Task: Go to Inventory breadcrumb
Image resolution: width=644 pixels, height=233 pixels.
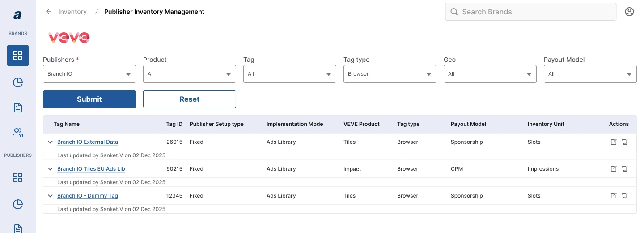Action: [72, 12]
